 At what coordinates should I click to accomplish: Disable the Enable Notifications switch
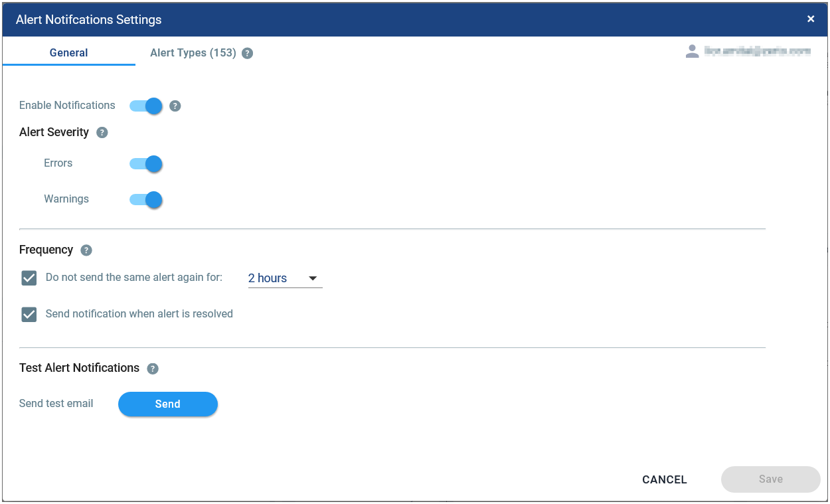click(146, 106)
